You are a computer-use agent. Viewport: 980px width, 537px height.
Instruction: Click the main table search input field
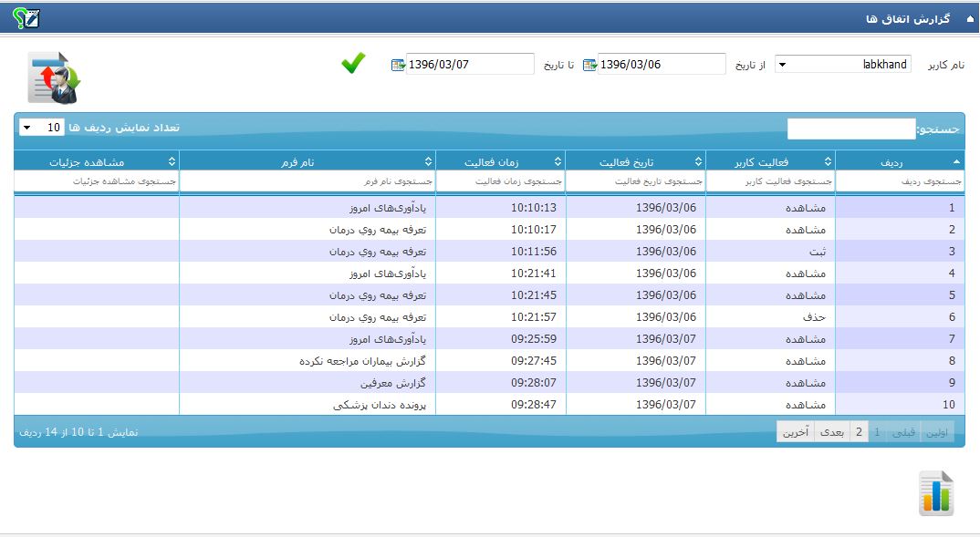[851, 129]
